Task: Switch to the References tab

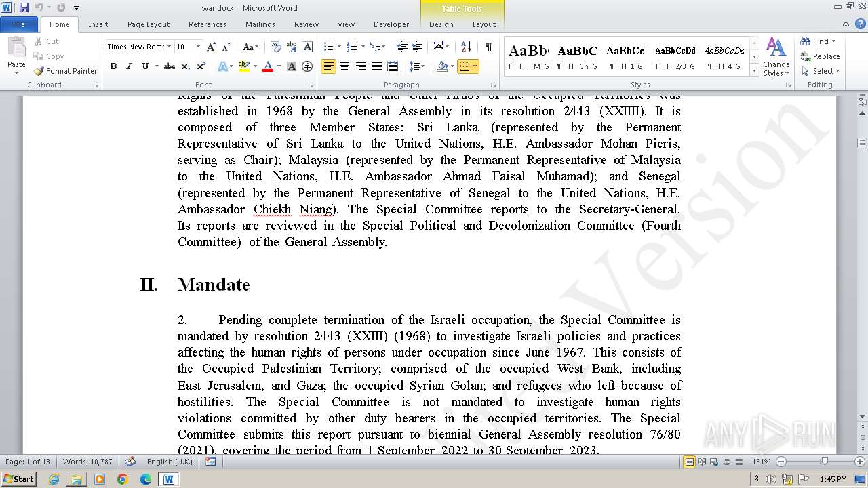Action: click(x=208, y=24)
